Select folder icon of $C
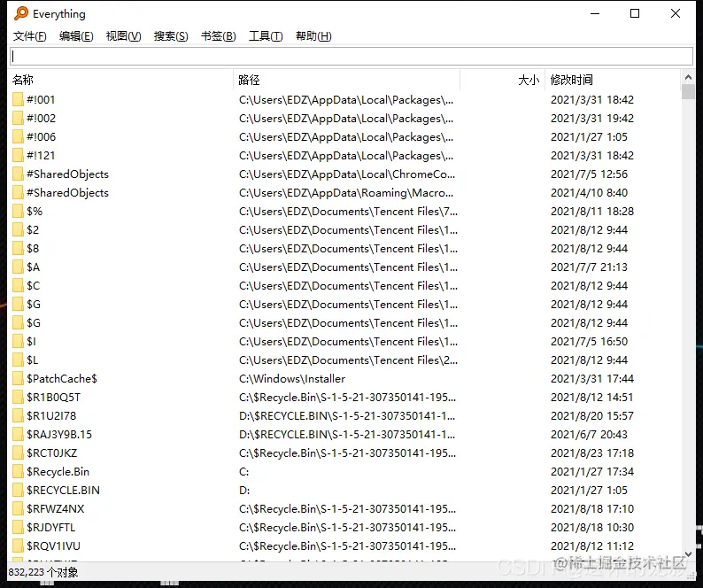 (x=18, y=286)
